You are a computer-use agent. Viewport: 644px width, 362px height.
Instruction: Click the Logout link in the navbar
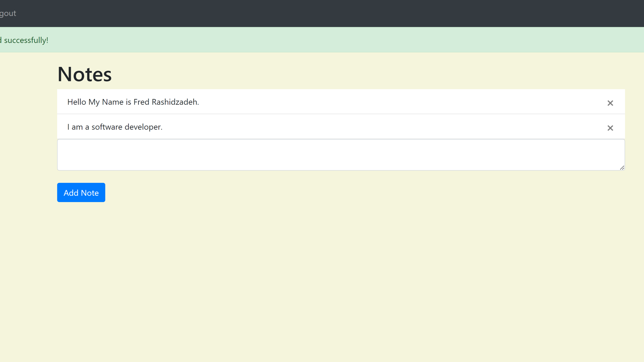(8, 13)
